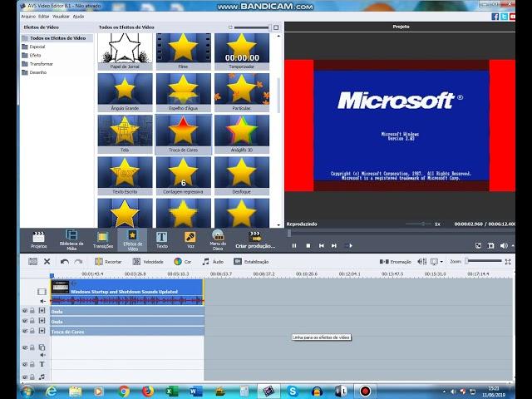The width and height of the screenshot is (532, 399).
Task: Select Temporizador effect thumbnail
Action: (242, 51)
